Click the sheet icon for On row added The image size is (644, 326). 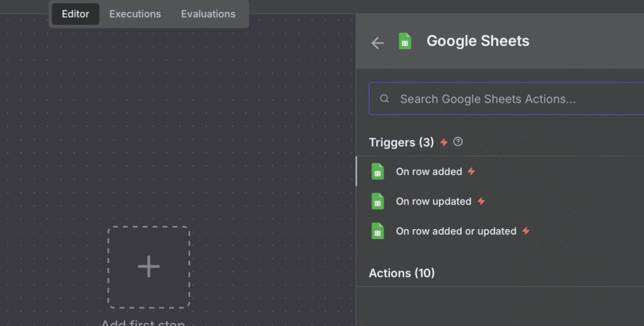(x=377, y=172)
